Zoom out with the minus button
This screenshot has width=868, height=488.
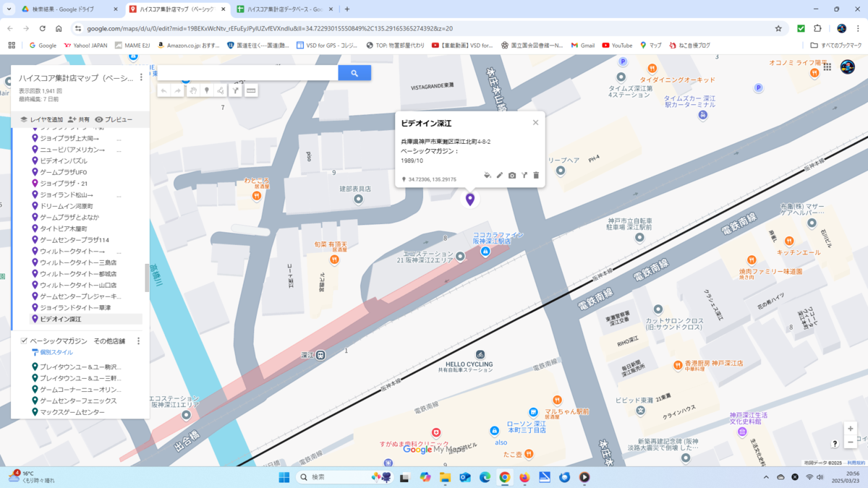(850, 442)
